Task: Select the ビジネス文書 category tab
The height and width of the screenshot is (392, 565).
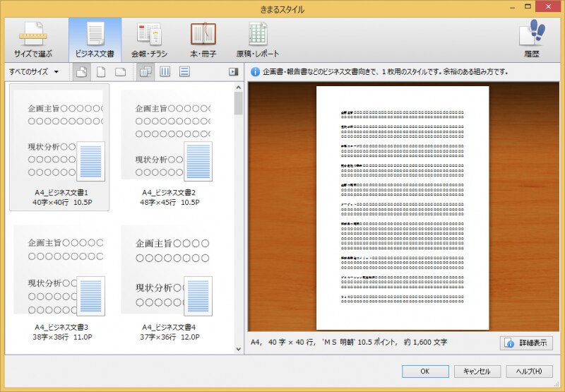Action: pyautogui.click(x=95, y=40)
